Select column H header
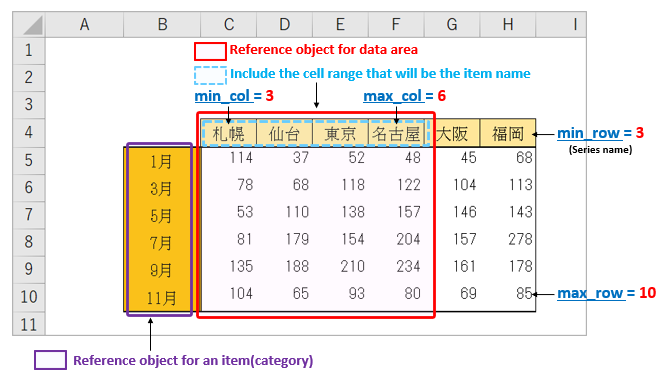 [x=508, y=24]
